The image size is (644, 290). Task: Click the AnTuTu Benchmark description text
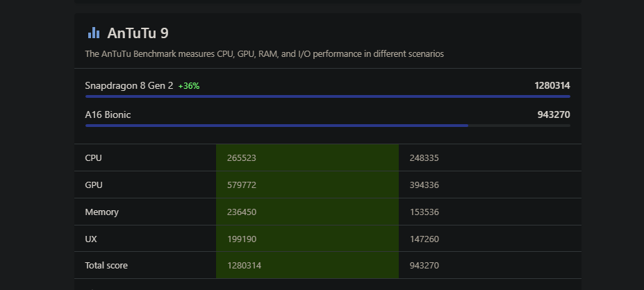coord(264,53)
